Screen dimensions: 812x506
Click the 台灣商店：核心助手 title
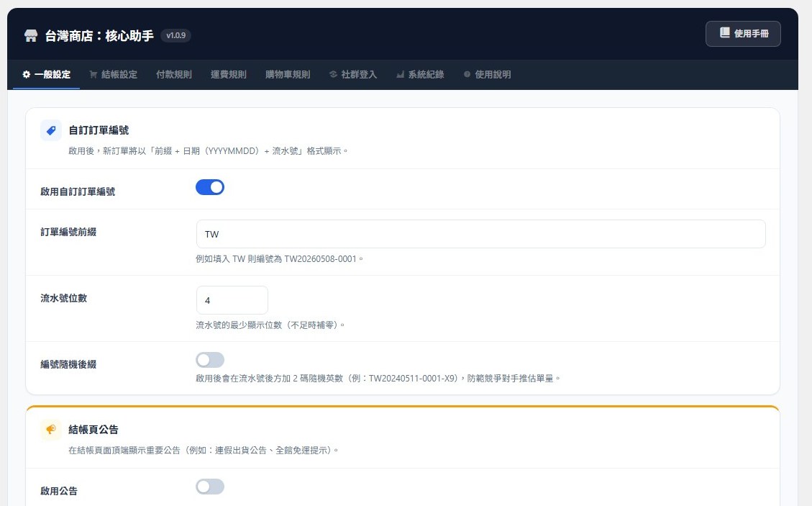coord(99,35)
